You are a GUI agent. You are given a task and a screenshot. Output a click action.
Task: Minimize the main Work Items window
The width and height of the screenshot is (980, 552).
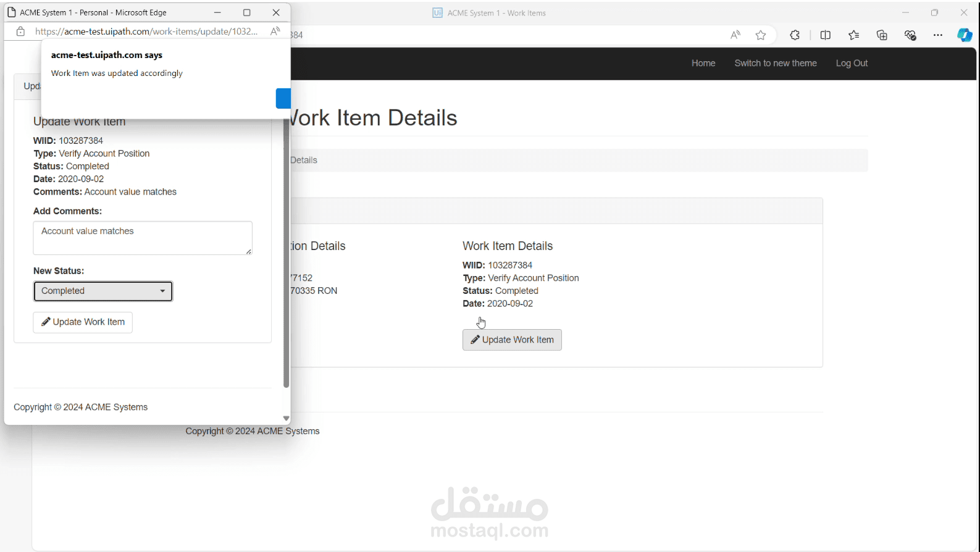click(905, 12)
